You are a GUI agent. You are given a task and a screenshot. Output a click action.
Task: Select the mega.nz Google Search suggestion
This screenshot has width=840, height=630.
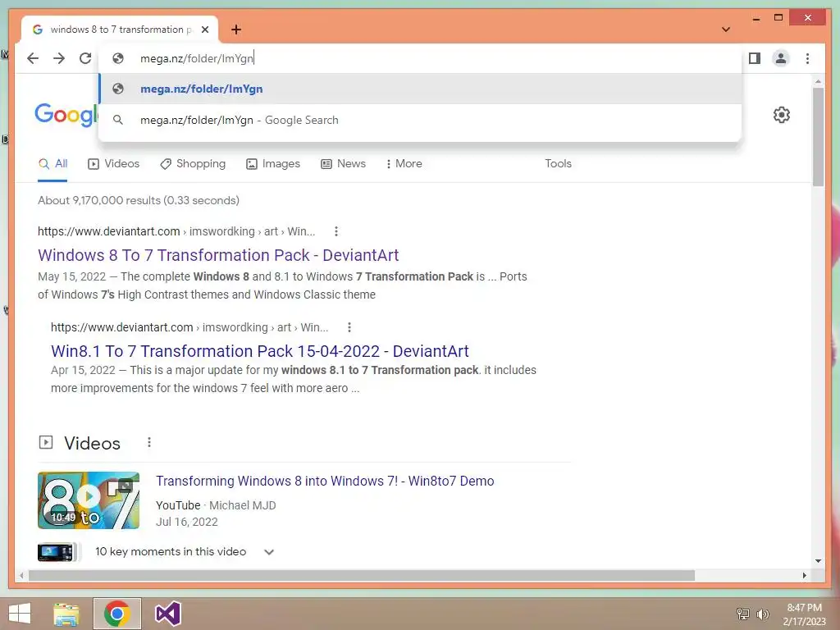(420, 120)
